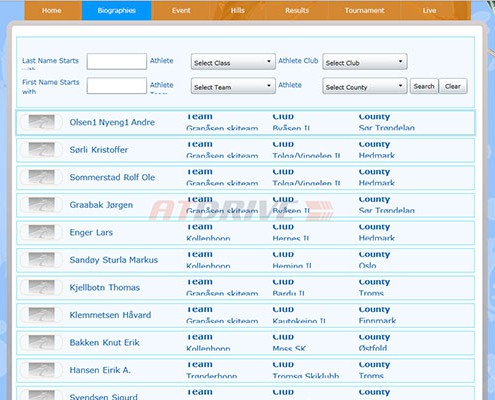Open the photo thumbnail for Graabak Jørgen
The image size is (495, 400).
pos(41,205)
